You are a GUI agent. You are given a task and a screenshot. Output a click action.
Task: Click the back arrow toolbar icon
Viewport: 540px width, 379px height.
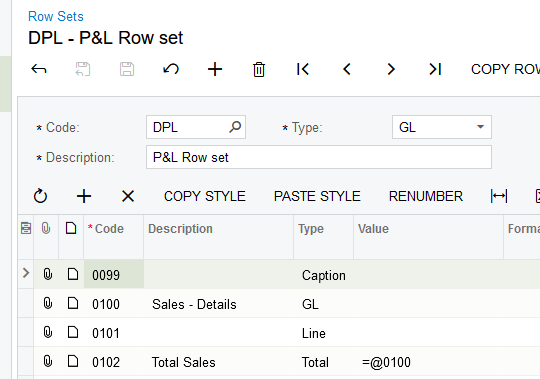39,69
